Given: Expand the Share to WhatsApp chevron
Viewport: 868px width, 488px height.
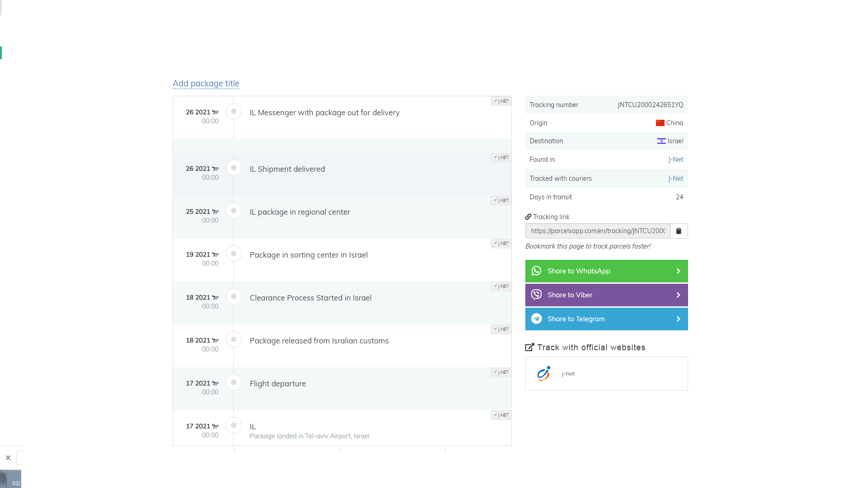Looking at the screenshot, I should pos(678,271).
